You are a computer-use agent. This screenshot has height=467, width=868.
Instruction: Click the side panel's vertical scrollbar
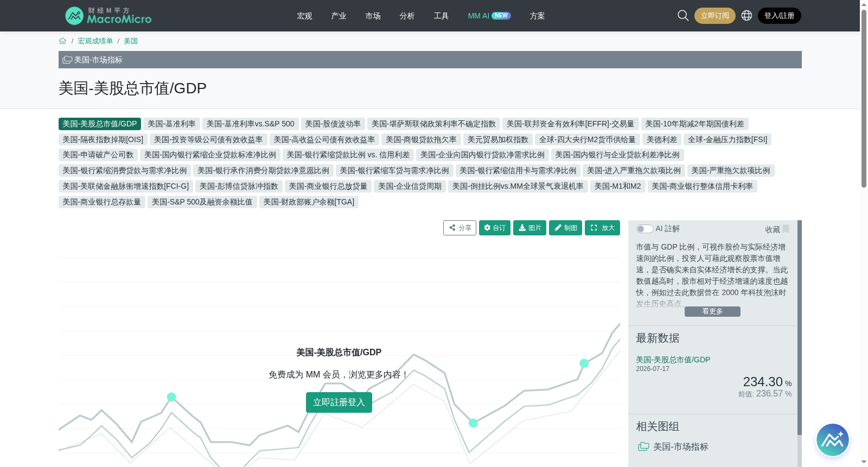click(x=800, y=327)
